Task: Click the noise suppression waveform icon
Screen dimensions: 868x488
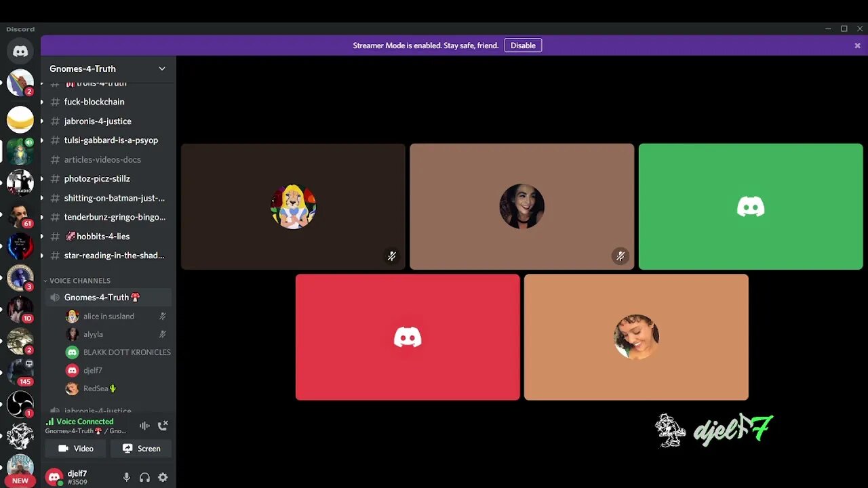Action: tap(144, 426)
